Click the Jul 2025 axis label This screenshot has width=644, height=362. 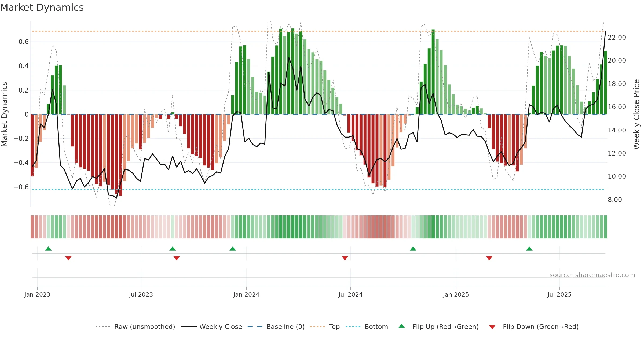point(559,294)
